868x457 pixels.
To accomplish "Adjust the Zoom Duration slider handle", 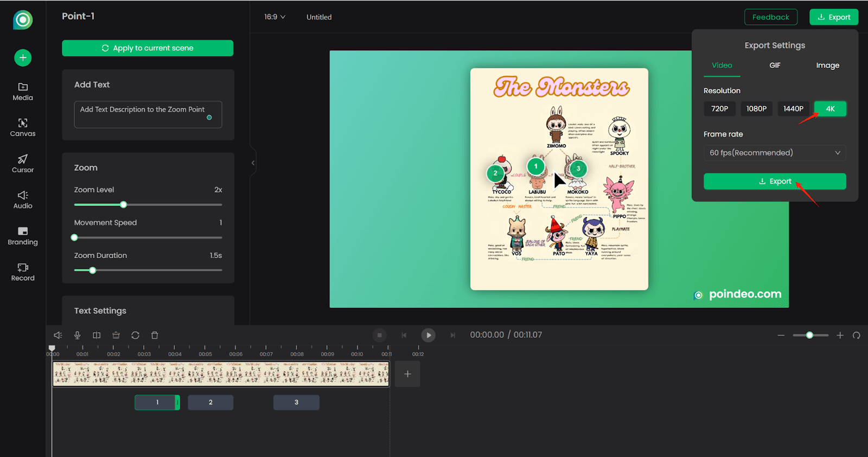I will click(x=93, y=270).
